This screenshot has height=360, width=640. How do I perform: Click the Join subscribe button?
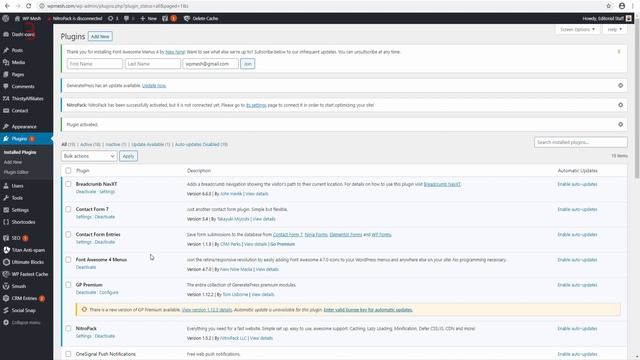[x=247, y=64]
